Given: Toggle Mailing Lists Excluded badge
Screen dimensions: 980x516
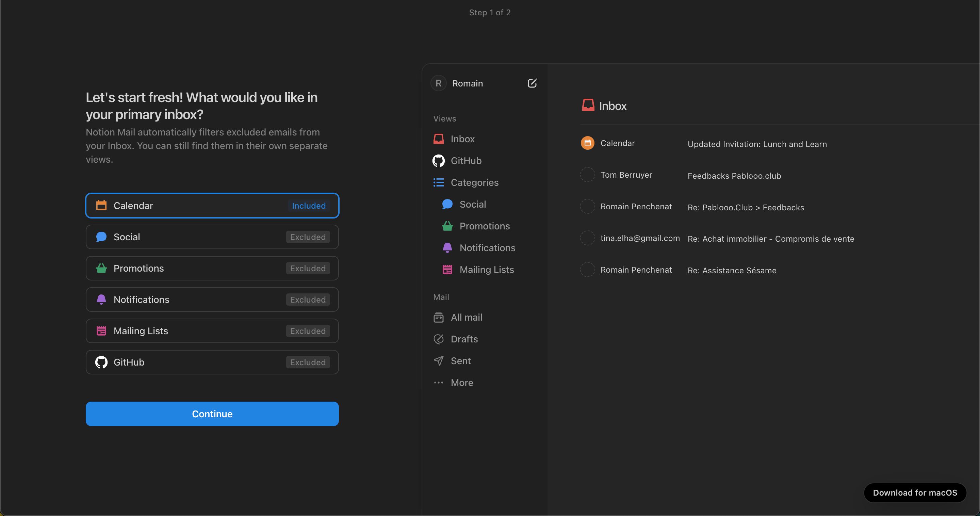Looking at the screenshot, I should [308, 331].
